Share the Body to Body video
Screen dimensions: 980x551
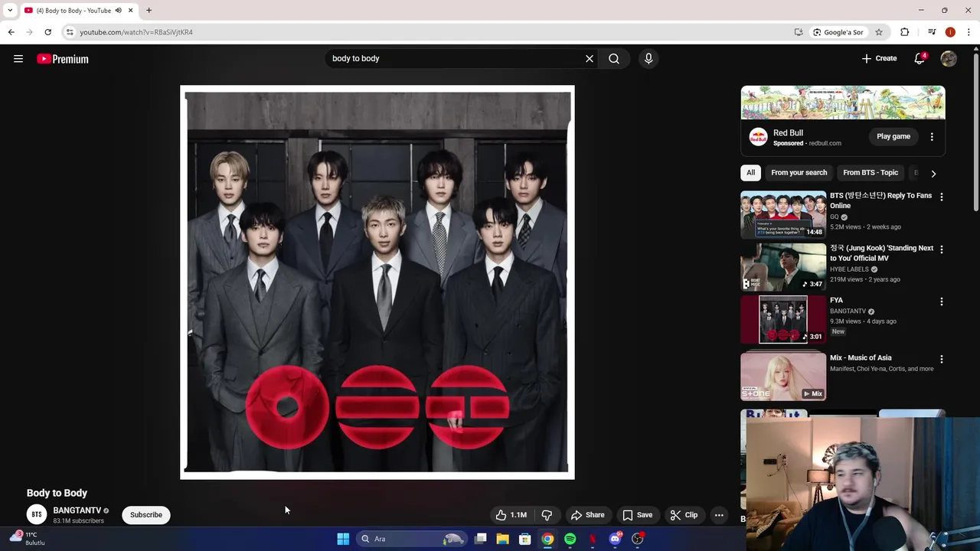tap(588, 515)
